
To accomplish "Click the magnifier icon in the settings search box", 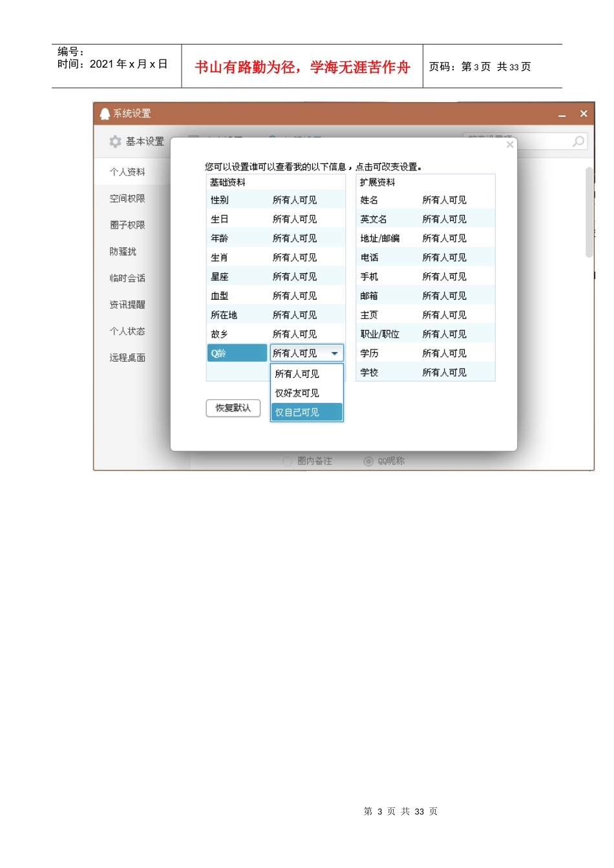I will (x=578, y=141).
